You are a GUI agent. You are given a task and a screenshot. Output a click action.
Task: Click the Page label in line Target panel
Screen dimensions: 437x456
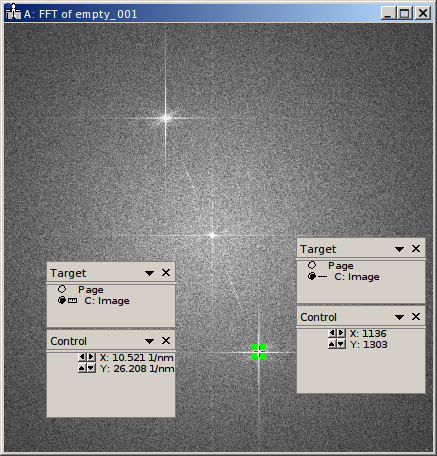click(341, 266)
